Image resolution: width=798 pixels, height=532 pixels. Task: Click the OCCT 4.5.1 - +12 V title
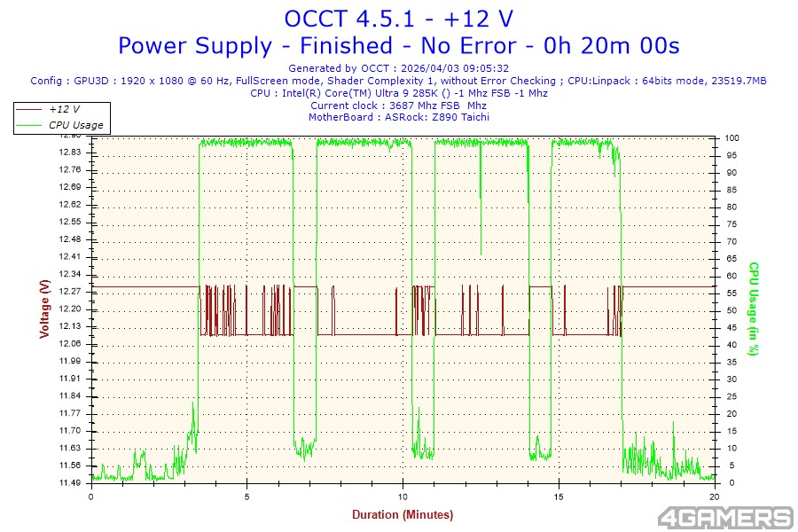point(398,19)
